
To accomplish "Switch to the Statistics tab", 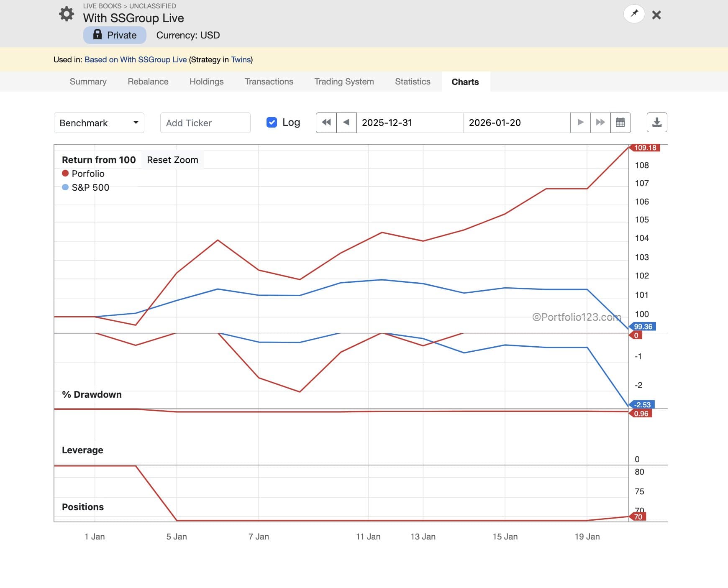I will click(x=413, y=82).
